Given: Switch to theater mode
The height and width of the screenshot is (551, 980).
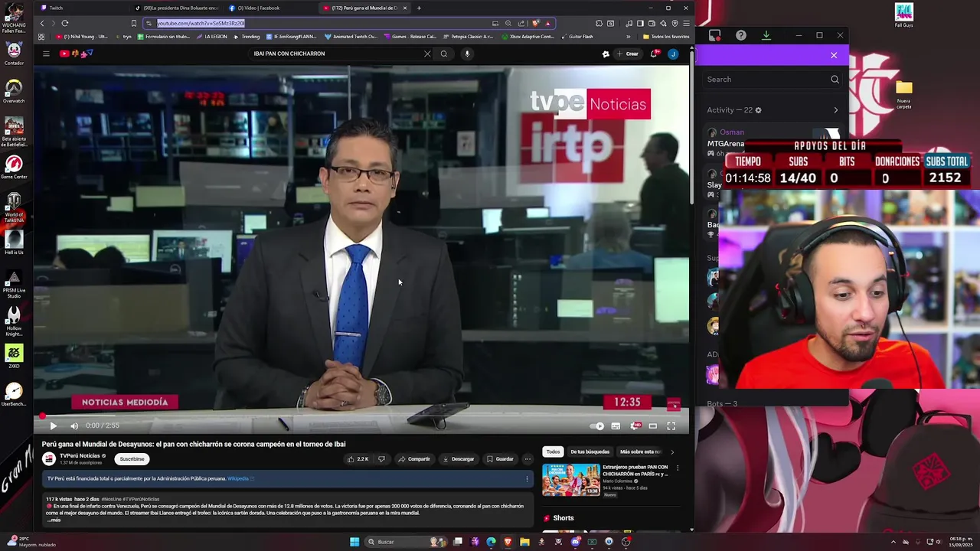Looking at the screenshot, I should [653, 426].
